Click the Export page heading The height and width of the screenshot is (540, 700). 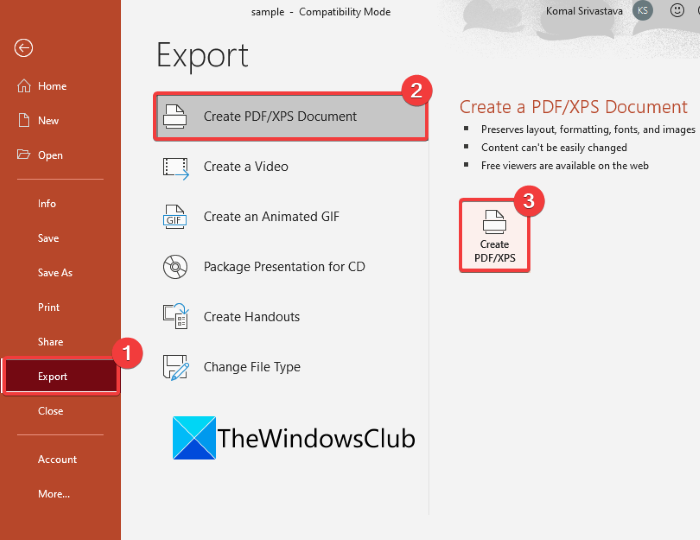(202, 56)
